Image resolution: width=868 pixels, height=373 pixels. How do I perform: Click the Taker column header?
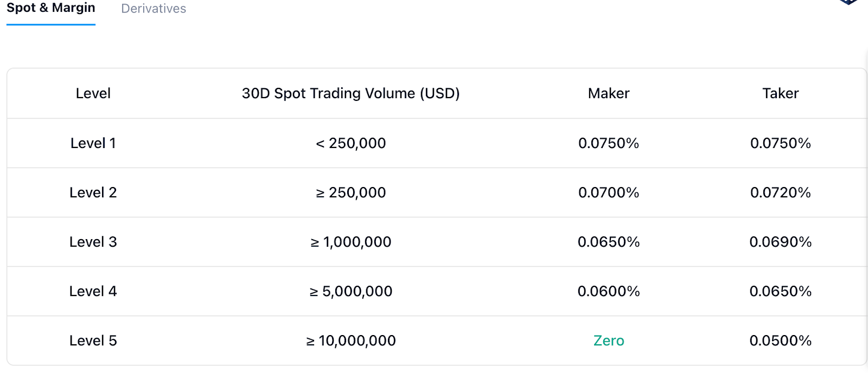coord(780,93)
